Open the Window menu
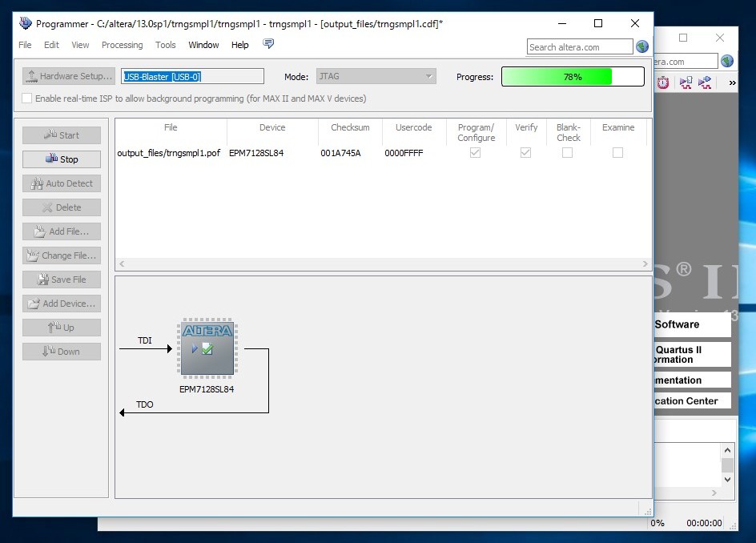This screenshot has height=543, width=756. [x=203, y=45]
